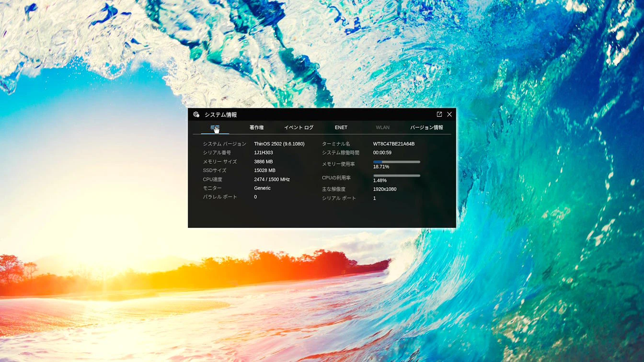Click the 1.48% CPU usage text
This screenshot has height=362, width=644.
[x=379, y=181]
